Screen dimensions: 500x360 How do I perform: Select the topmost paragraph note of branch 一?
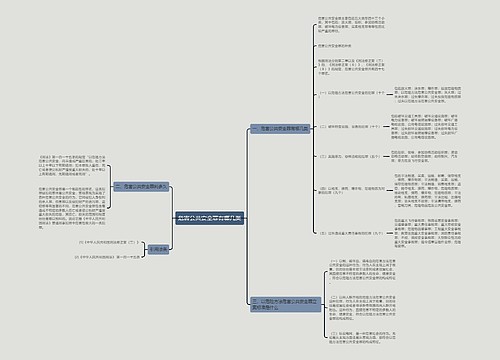[x=351, y=24]
